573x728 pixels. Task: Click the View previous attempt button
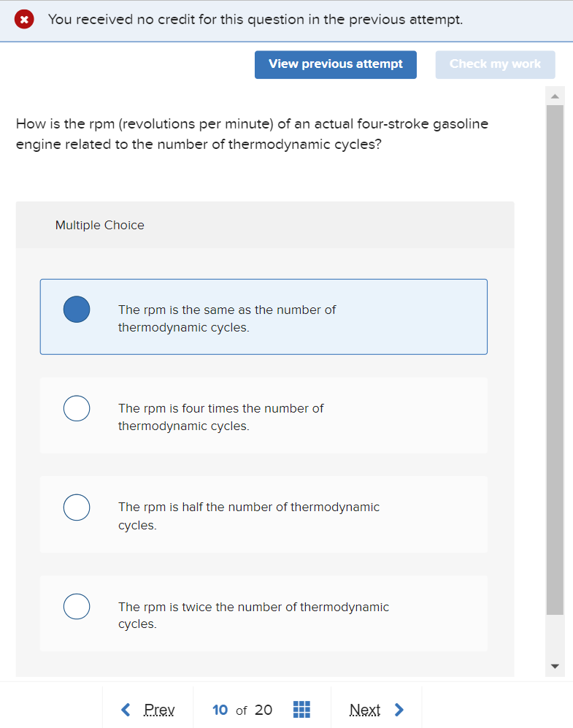coord(335,64)
